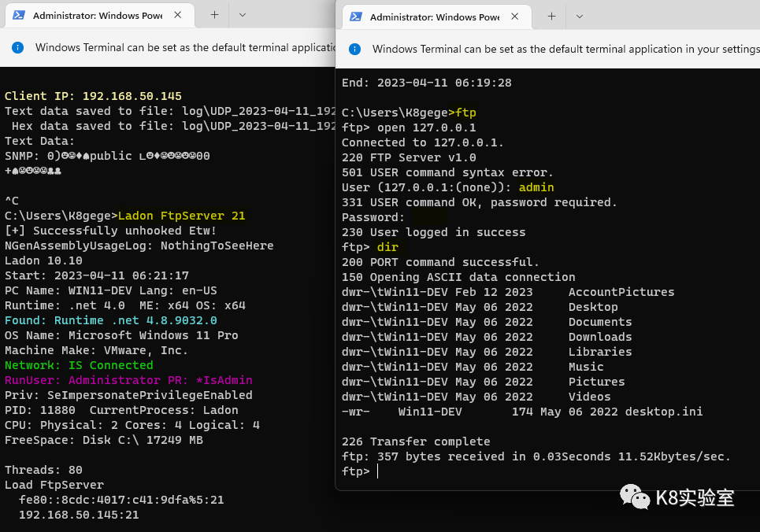The height and width of the screenshot is (532, 760).
Task: Click 'RunUser: Administrator PR: *IsAdmin' line
Action: [x=128, y=380]
